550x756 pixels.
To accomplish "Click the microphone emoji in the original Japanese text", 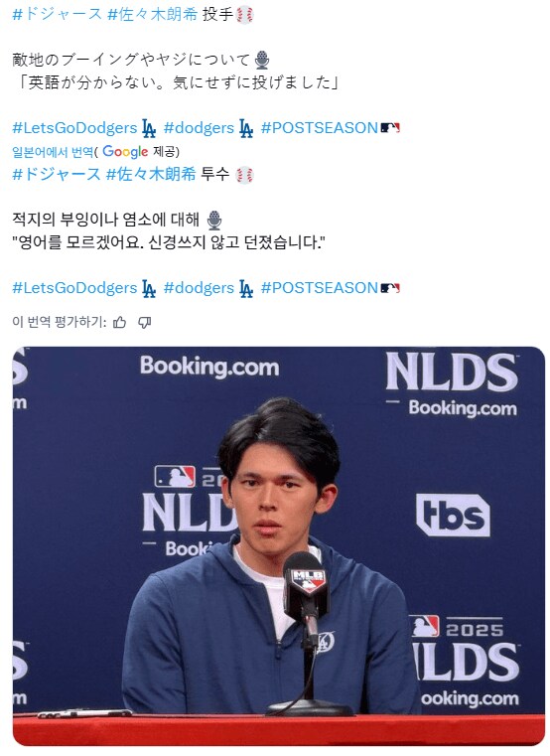I will tap(261, 61).
